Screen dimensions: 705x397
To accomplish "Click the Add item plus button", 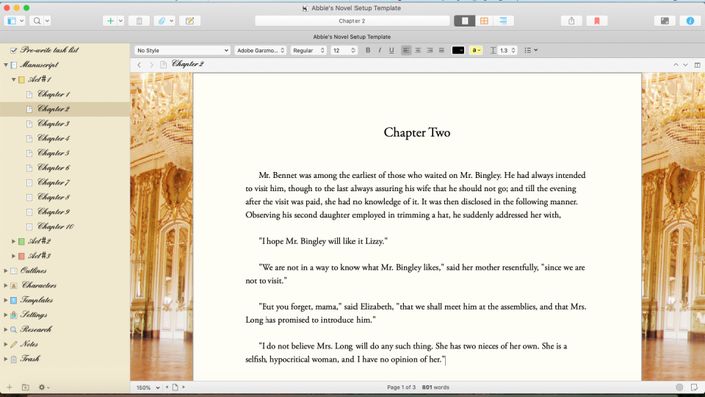I will click(110, 21).
